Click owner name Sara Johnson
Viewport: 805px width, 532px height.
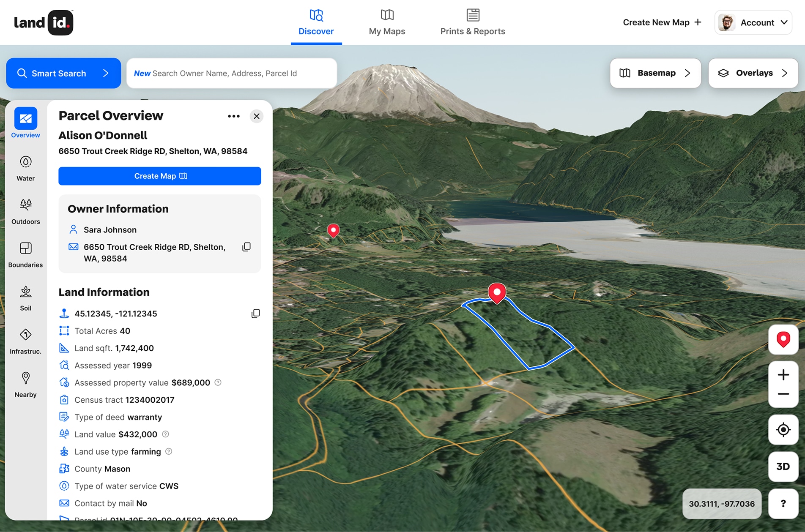point(110,230)
